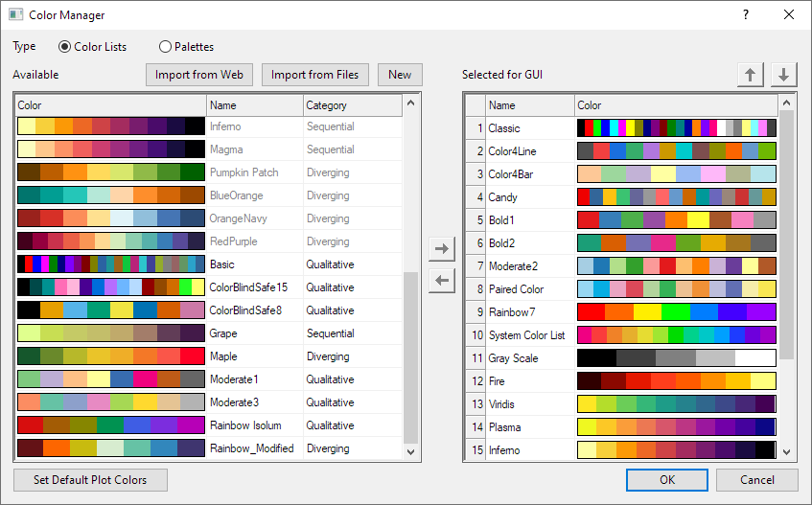Sort Available list by Name column header

pyautogui.click(x=255, y=105)
